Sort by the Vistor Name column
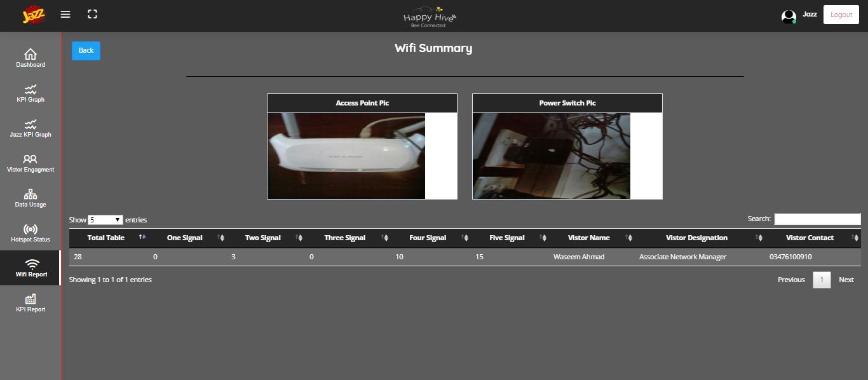The image size is (868, 380). (589, 238)
